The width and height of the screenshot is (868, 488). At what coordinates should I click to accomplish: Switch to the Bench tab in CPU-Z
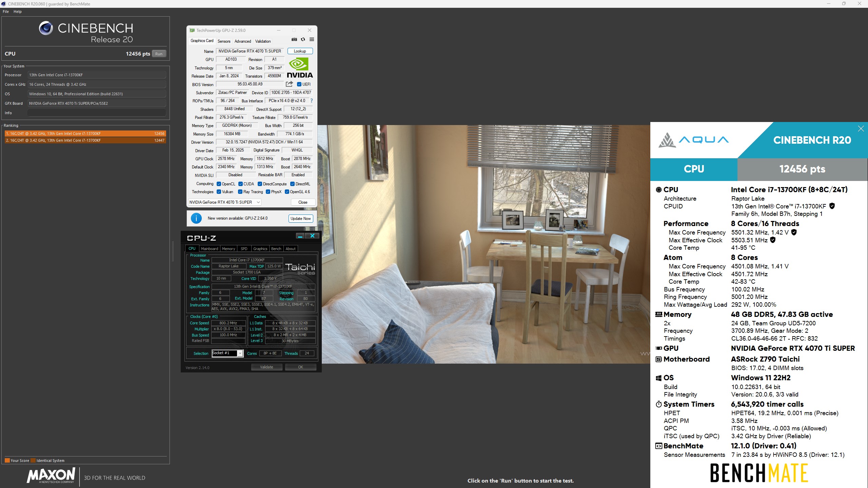(x=276, y=249)
